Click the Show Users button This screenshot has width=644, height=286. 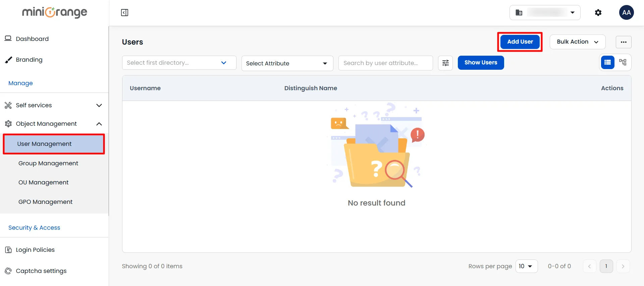[x=481, y=63]
